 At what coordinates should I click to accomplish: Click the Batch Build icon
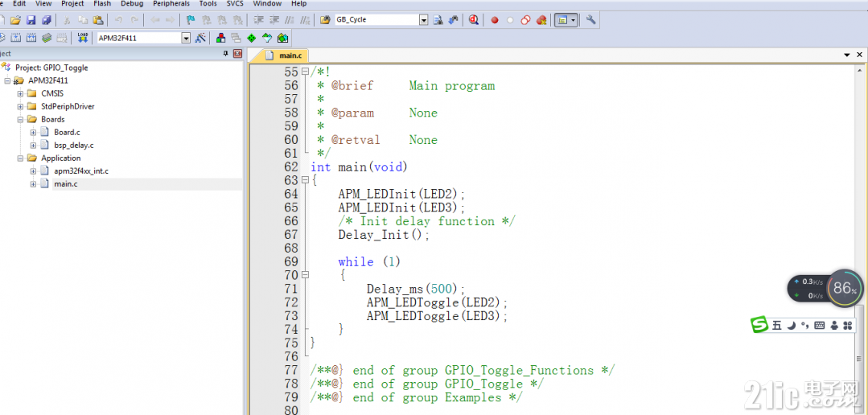(x=47, y=38)
